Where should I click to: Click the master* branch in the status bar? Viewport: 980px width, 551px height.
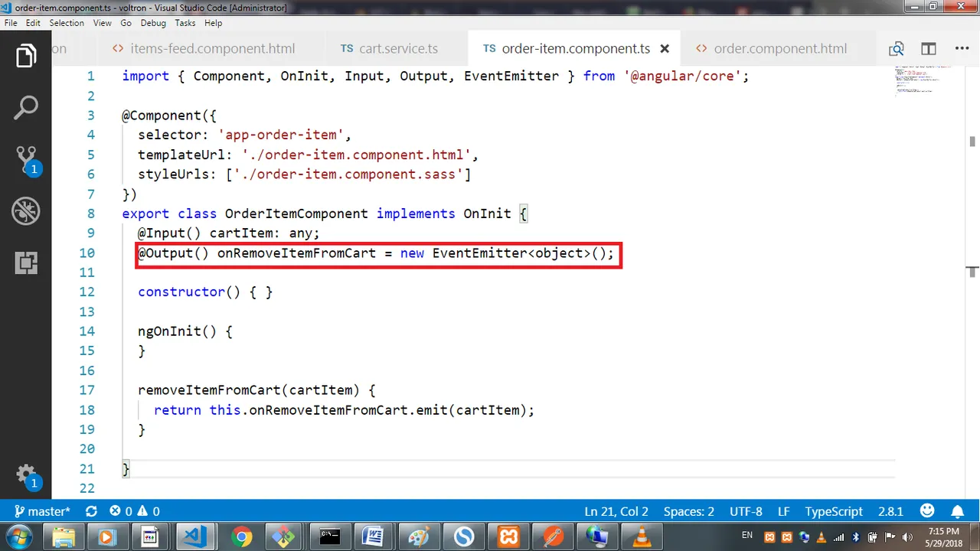click(42, 511)
